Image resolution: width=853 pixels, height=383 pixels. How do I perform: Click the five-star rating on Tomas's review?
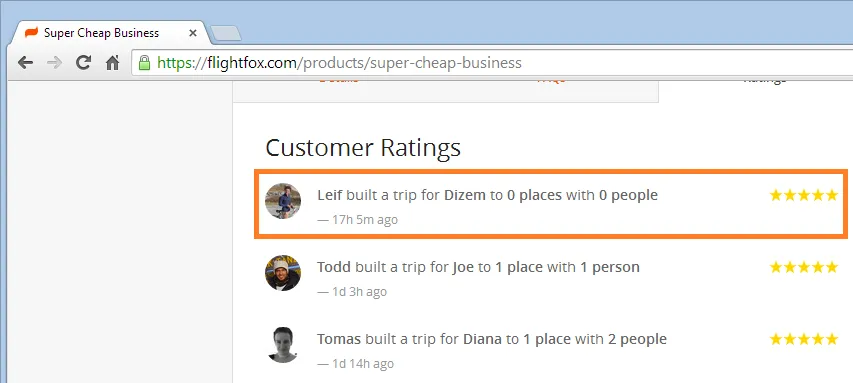[x=803, y=339]
